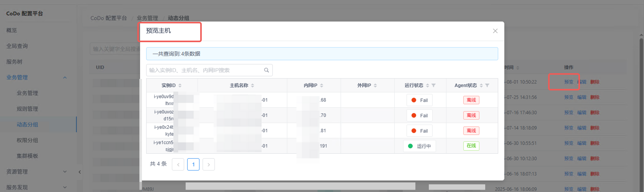Click the CoDo 配置平台 breadcrumb link

point(109,18)
